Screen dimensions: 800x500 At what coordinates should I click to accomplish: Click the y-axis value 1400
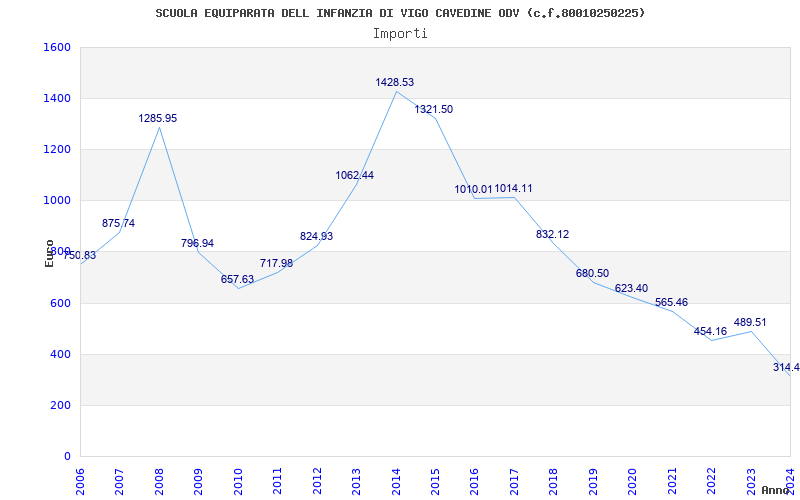click(57, 98)
